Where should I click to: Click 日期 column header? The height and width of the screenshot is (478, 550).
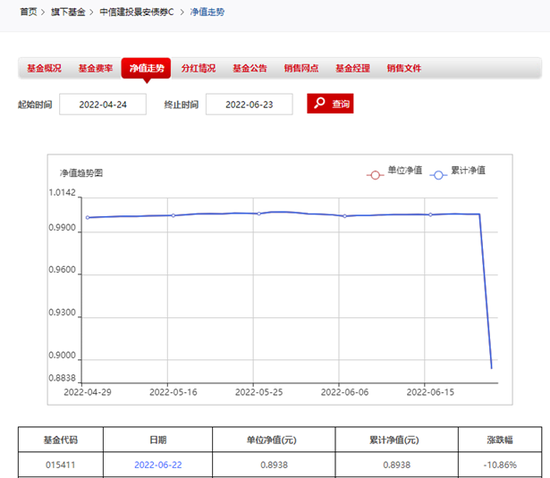click(158, 440)
